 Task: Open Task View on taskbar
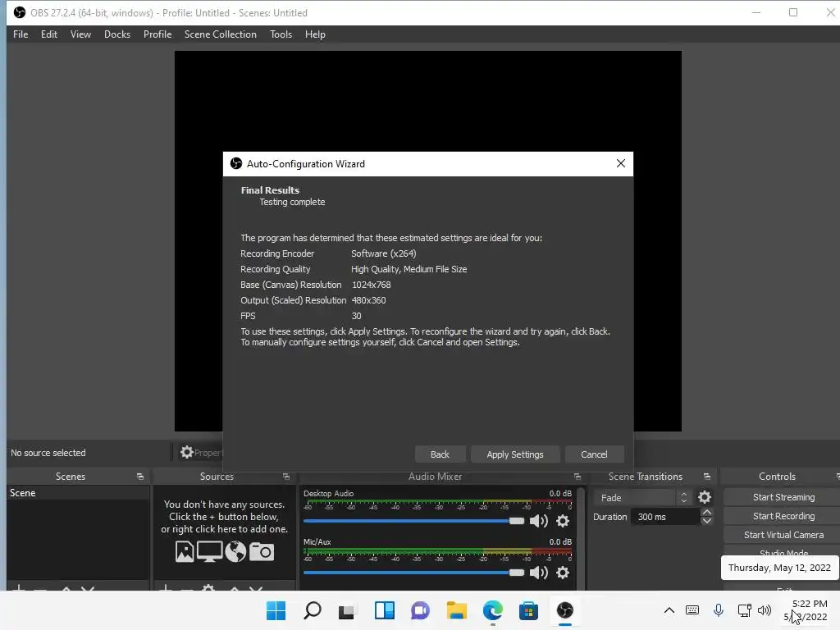tap(348, 610)
